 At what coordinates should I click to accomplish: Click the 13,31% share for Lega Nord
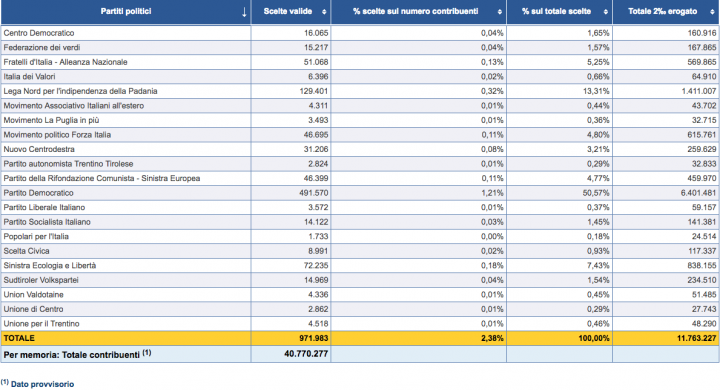[596, 91]
